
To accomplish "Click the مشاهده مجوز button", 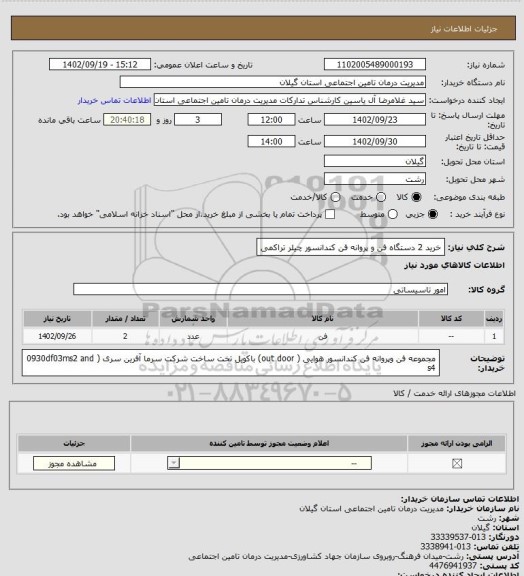I will [x=74, y=464].
